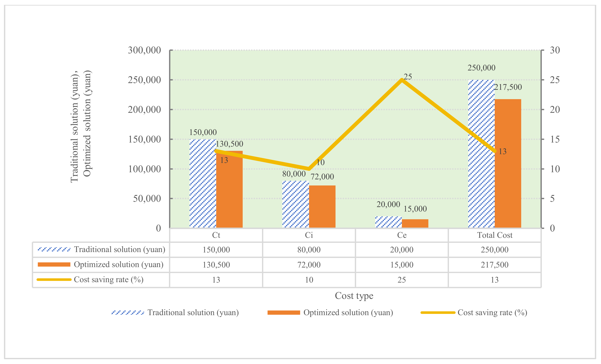Screen dimensions: 601x364
Task: Select the 20,000 cell in the data table
Action: [x=402, y=250]
